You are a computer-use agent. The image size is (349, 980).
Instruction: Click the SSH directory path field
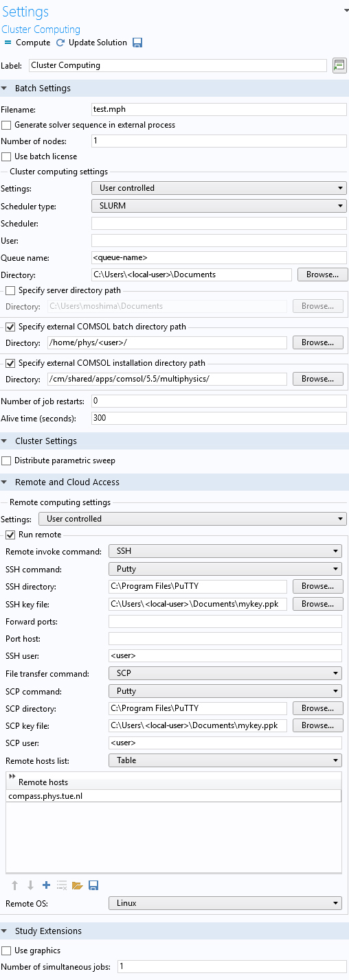(197, 587)
